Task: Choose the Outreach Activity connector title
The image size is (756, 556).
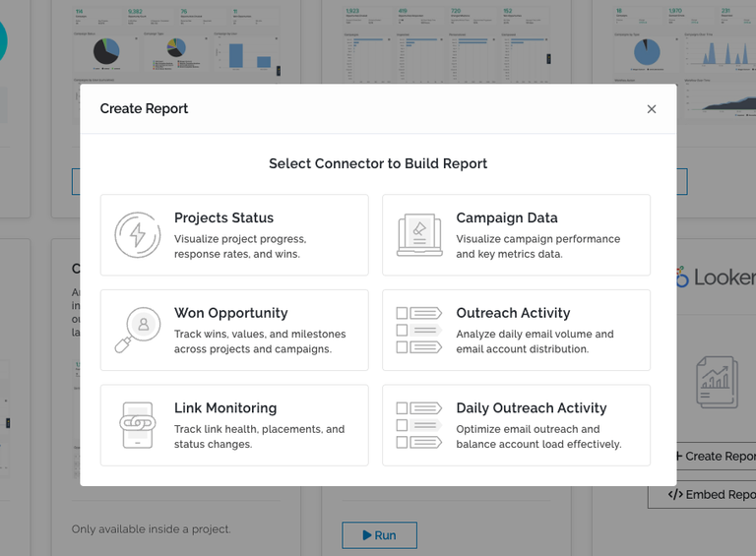Action: (513, 313)
